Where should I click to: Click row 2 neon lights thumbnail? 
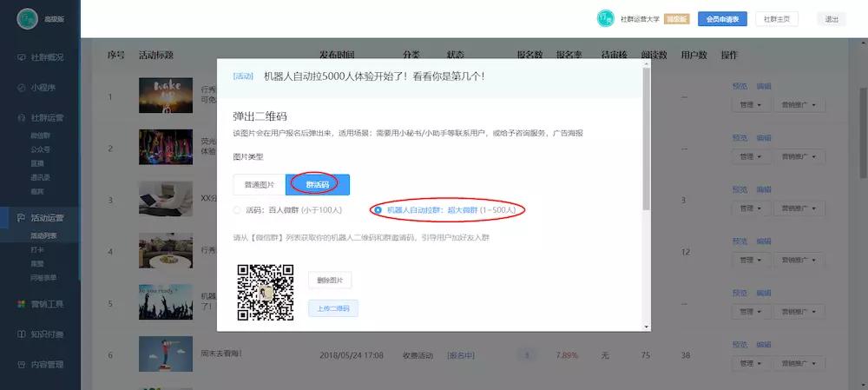pos(166,147)
